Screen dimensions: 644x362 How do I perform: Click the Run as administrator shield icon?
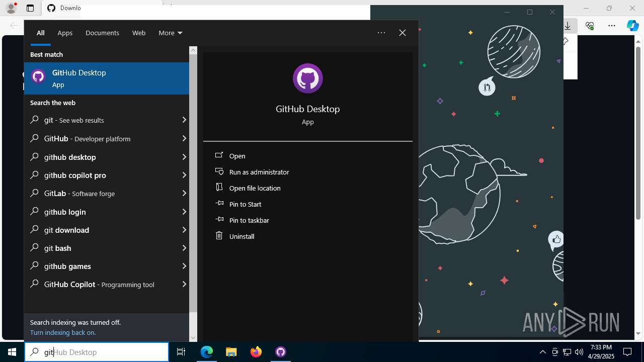[219, 171]
